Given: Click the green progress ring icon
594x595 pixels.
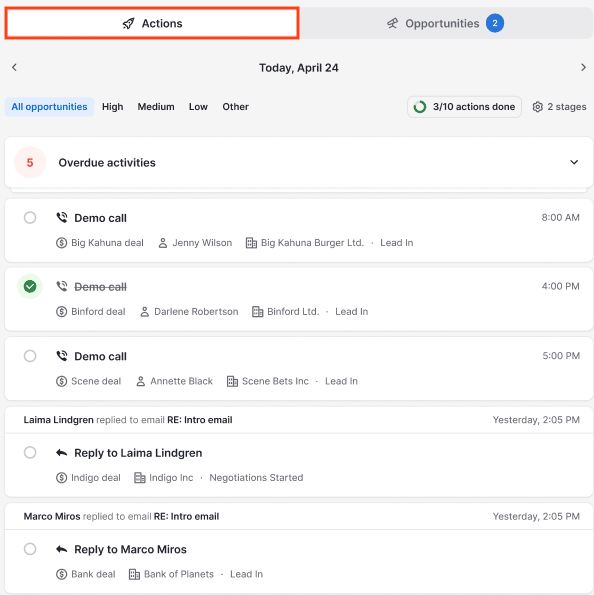Looking at the screenshot, I should click(x=420, y=107).
